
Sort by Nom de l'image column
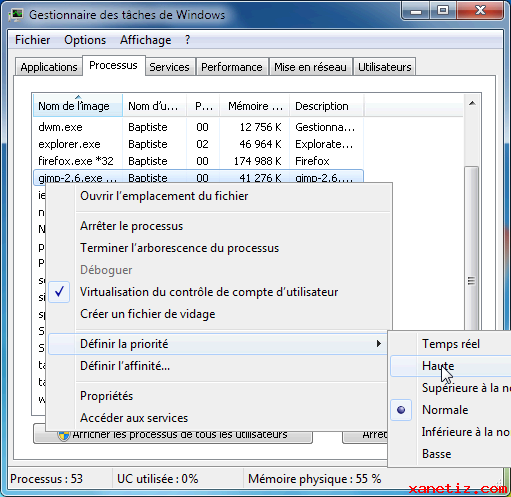click(78, 106)
